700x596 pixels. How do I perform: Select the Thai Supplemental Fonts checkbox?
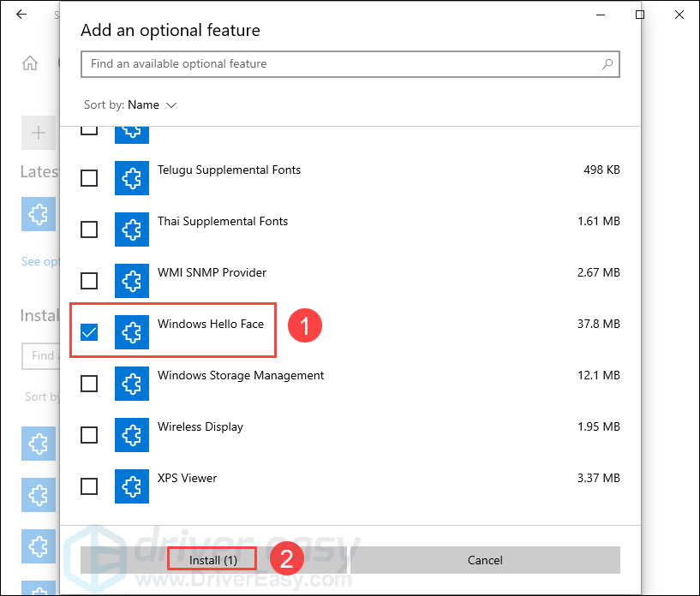click(88, 229)
